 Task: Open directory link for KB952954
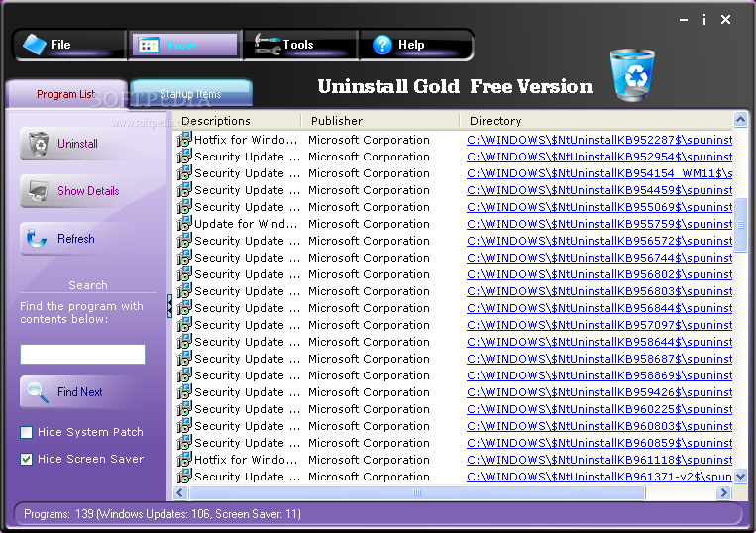click(x=599, y=157)
